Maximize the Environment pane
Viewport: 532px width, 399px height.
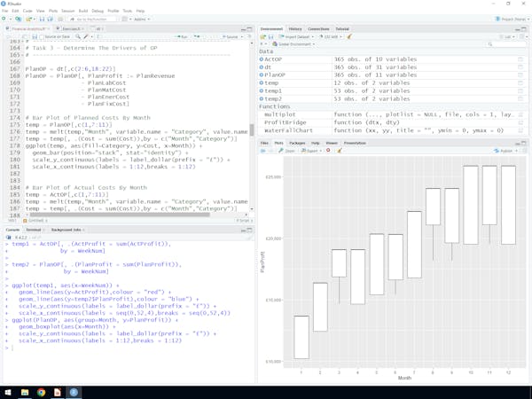(x=525, y=29)
